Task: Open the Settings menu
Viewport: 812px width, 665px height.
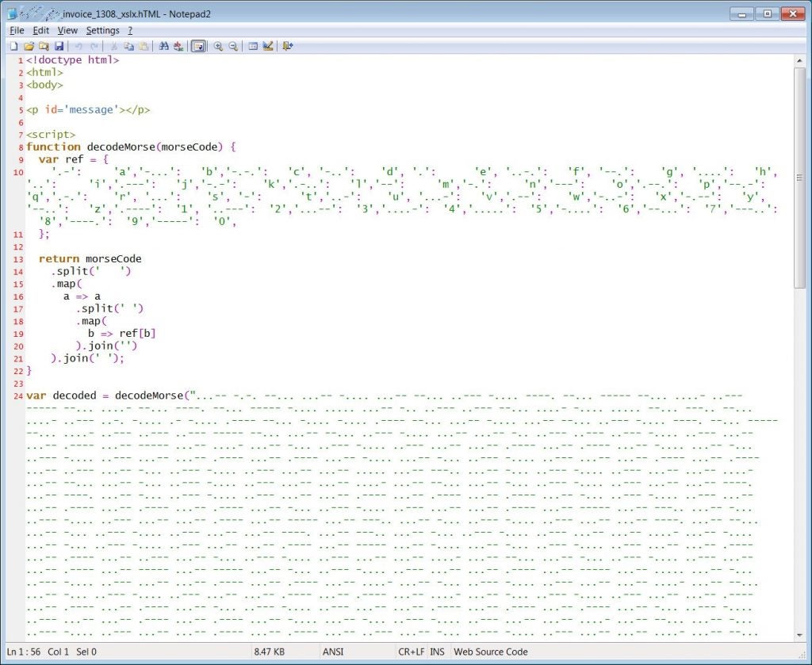Action: 101,30
